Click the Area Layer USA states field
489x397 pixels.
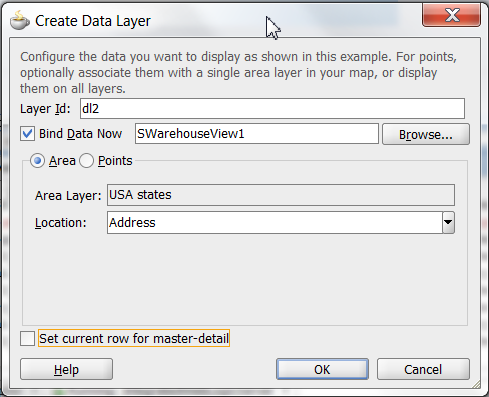(281, 195)
